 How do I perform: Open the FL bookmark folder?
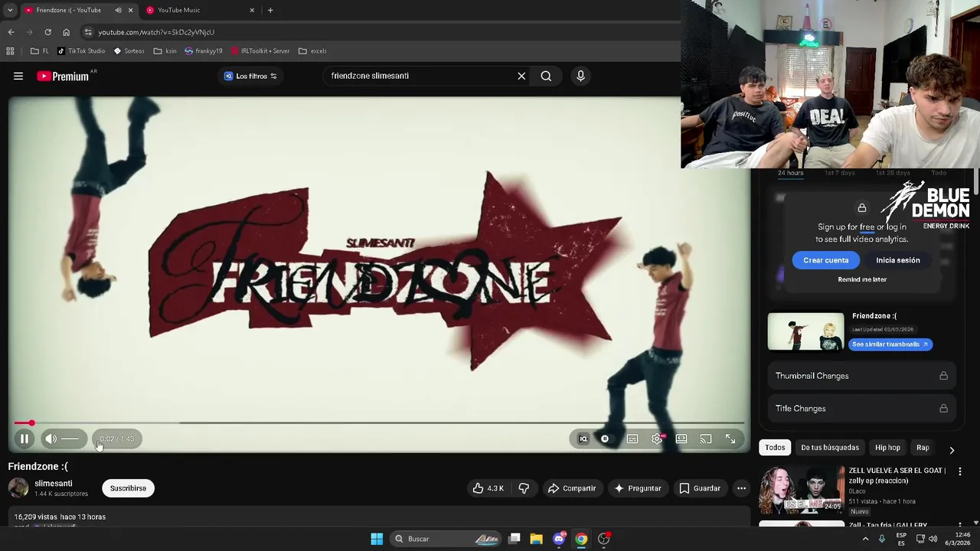(40, 51)
